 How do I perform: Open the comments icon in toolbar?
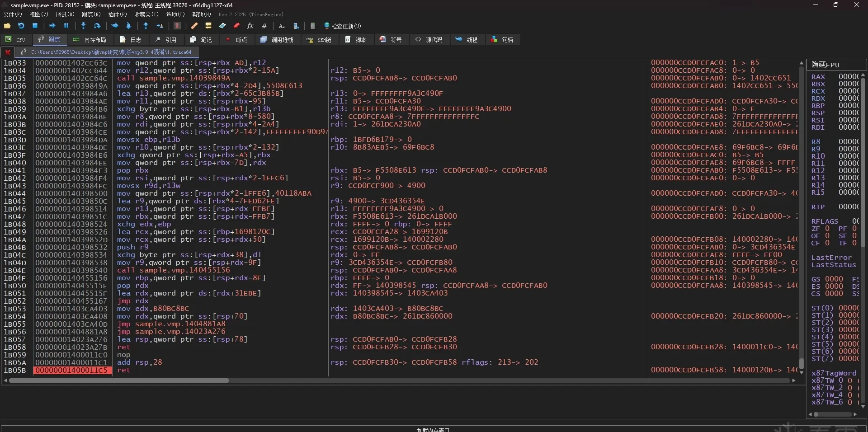click(208, 26)
